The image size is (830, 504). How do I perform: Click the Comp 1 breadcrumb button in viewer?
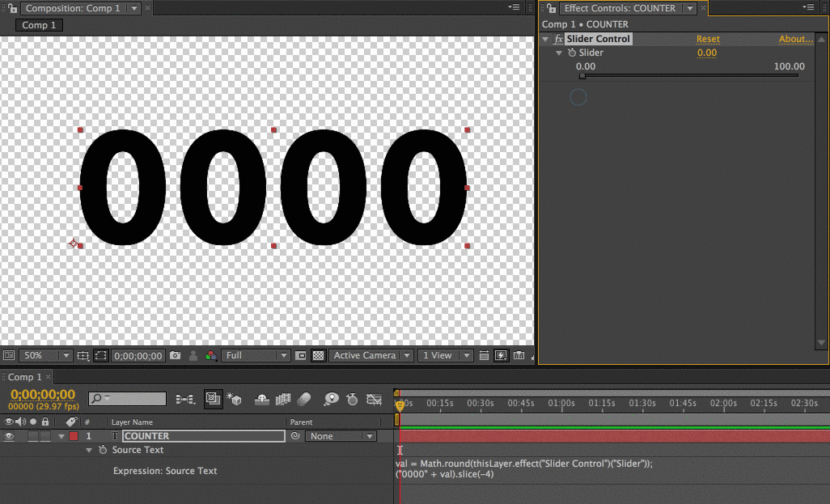pyautogui.click(x=39, y=25)
